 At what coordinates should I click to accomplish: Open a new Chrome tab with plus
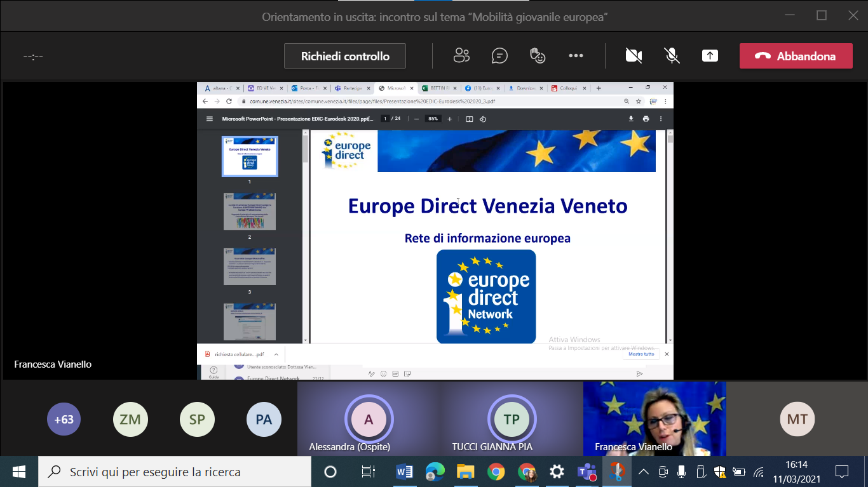coord(598,88)
